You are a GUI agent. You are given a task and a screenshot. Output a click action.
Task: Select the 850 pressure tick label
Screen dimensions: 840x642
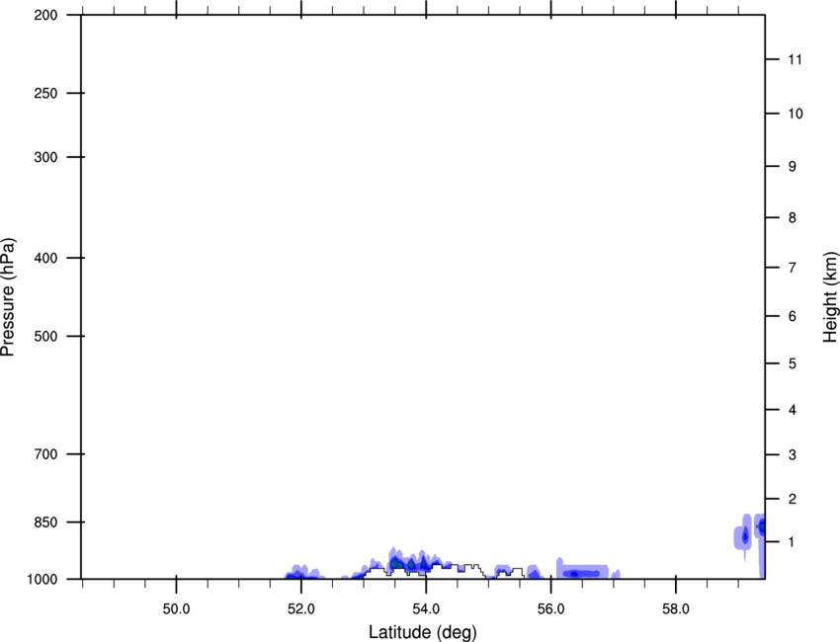pos(45,522)
